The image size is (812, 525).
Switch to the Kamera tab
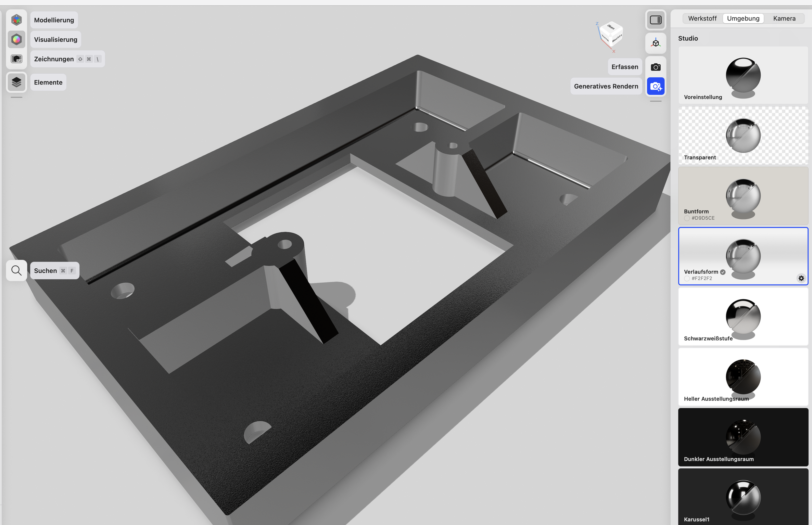click(784, 19)
